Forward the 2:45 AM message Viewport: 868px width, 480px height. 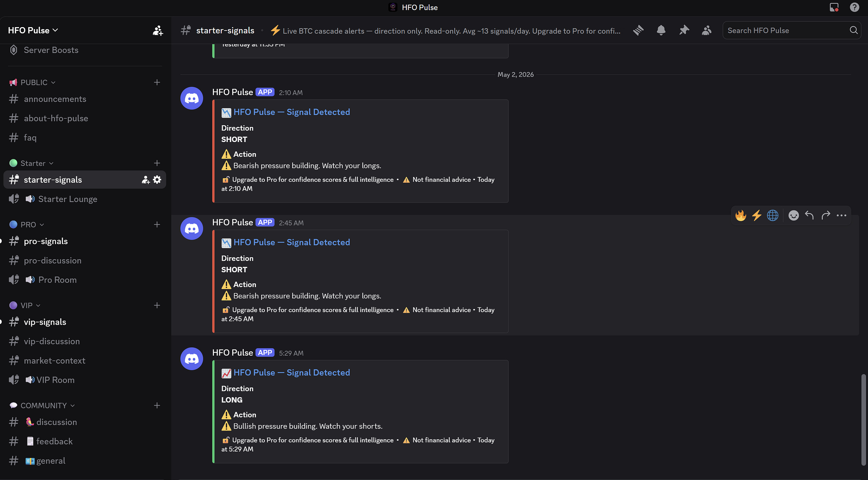pyautogui.click(x=826, y=215)
